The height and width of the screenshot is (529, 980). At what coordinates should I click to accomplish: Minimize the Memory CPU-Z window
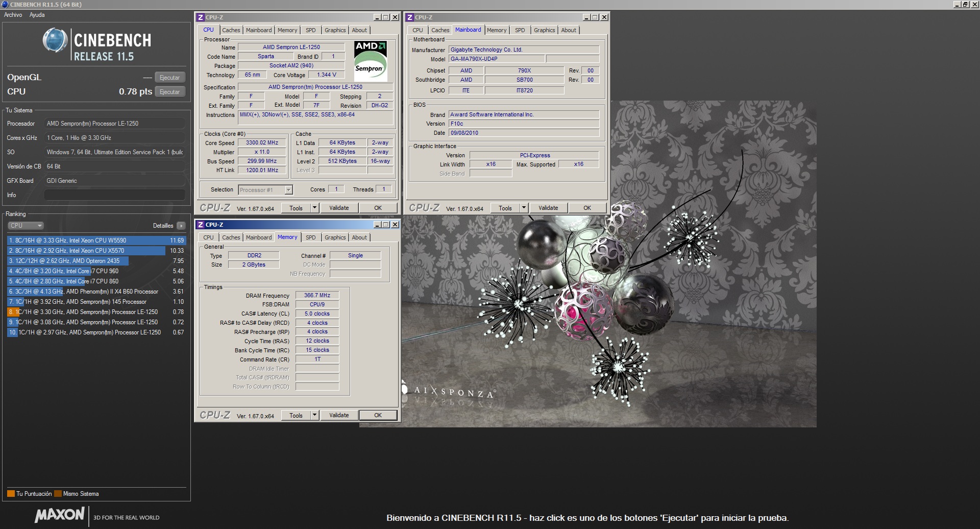pyautogui.click(x=377, y=225)
